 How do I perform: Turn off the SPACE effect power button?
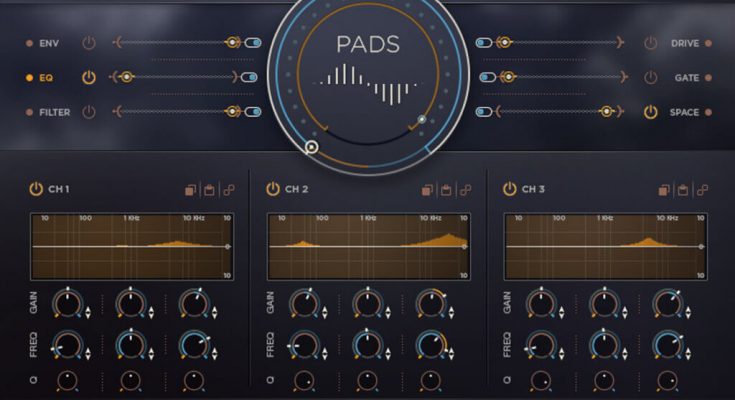pyautogui.click(x=651, y=112)
